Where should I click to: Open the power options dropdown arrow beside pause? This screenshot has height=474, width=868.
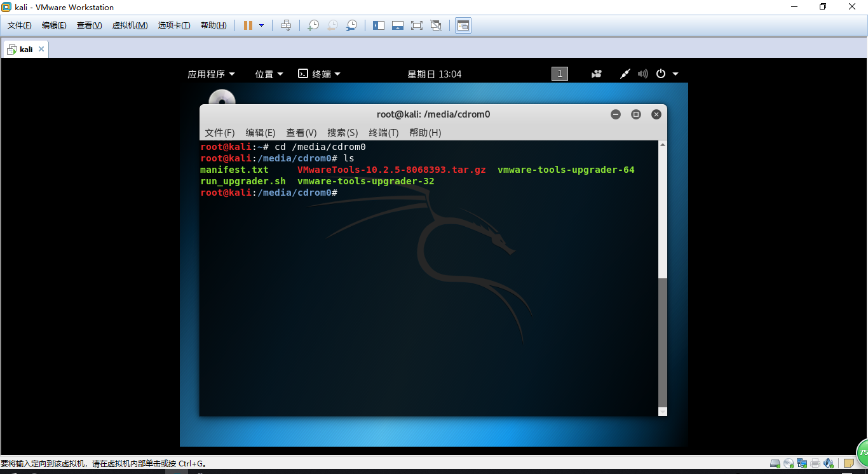click(x=261, y=25)
